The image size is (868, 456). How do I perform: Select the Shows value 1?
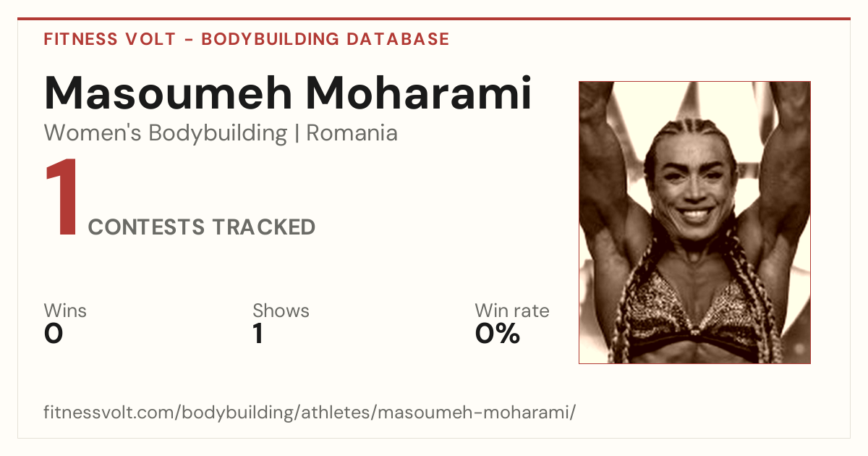coord(258,334)
